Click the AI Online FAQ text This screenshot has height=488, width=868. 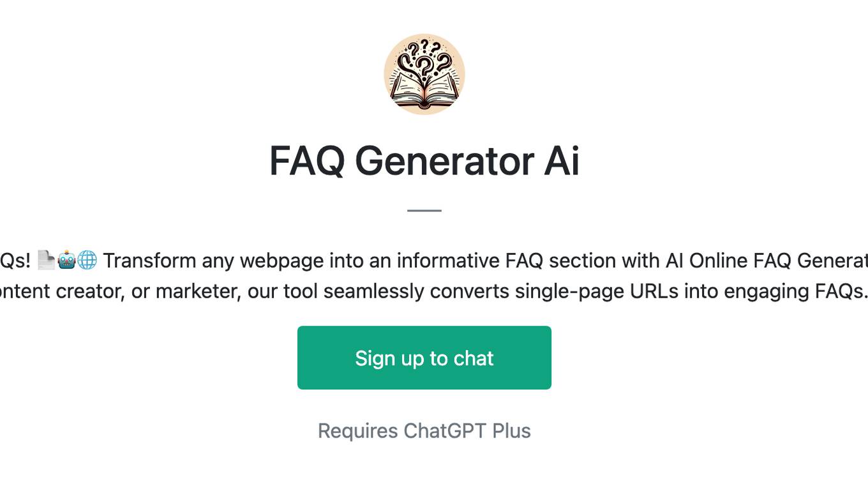click(706, 260)
